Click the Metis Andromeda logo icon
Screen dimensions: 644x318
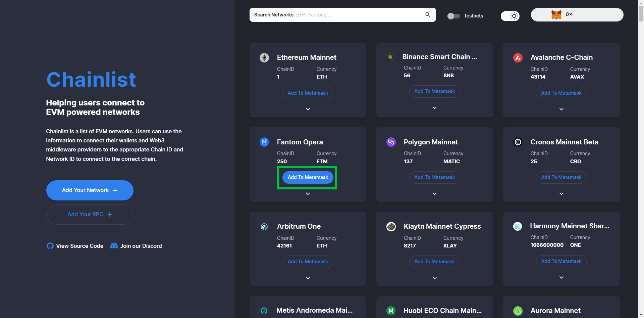pyautogui.click(x=264, y=311)
